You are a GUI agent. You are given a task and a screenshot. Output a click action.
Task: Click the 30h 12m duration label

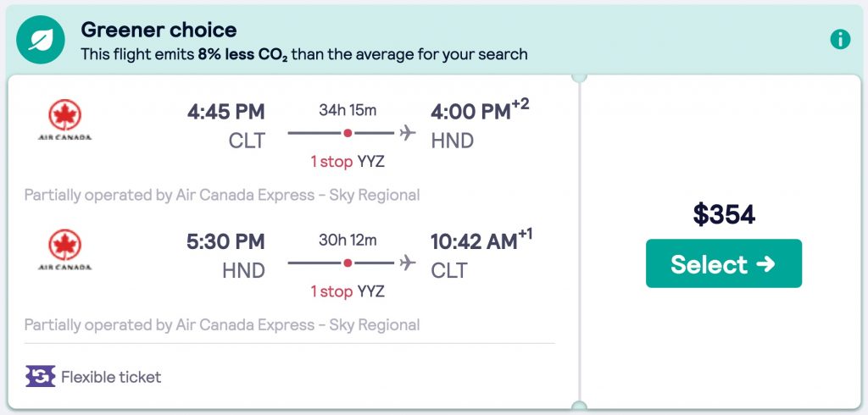[348, 240]
